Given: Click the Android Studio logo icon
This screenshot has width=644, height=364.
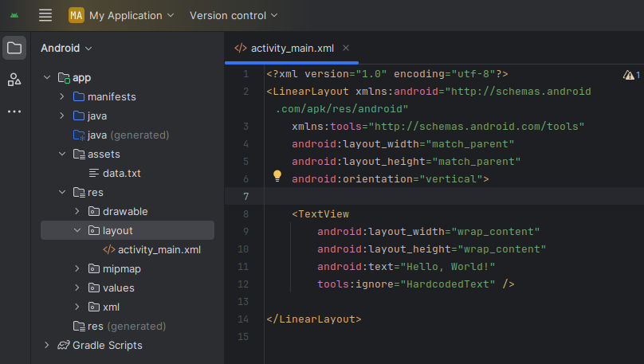Looking at the screenshot, I should (x=14, y=16).
